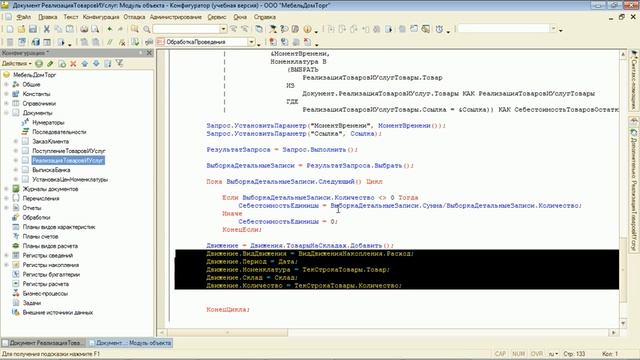Select Бизнес-процессы tree item
This screenshot has width=640, height=360.
[x=45, y=293]
